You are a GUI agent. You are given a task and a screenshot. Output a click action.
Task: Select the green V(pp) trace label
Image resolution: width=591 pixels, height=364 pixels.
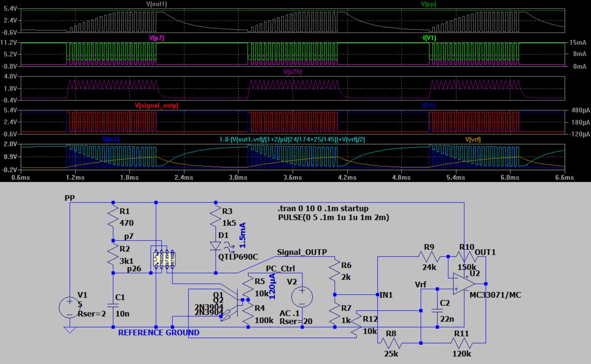428,4
